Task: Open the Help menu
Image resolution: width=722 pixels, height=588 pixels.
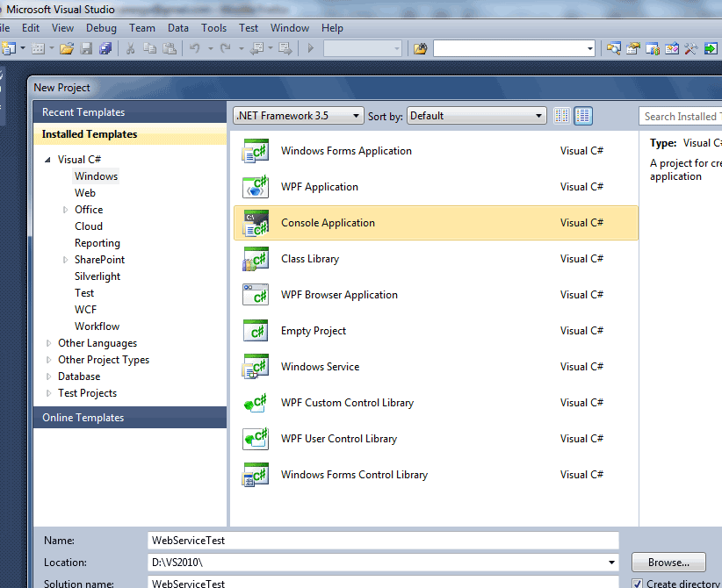Action: tap(332, 28)
